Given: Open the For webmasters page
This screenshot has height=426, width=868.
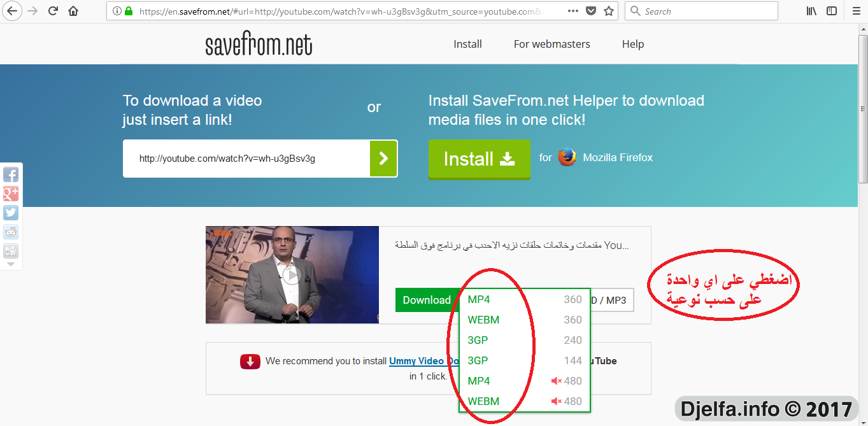Looking at the screenshot, I should click(x=552, y=44).
